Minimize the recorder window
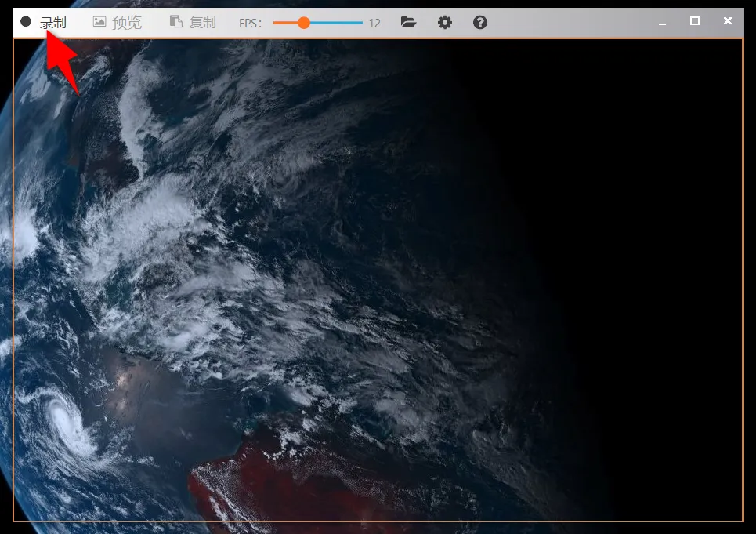The width and height of the screenshot is (756, 534). tap(663, 23)
